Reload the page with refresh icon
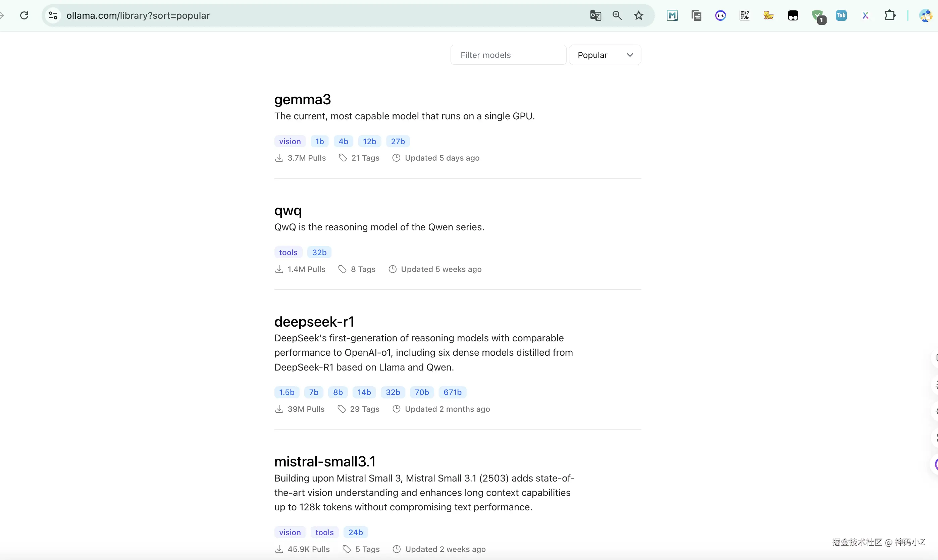The width and height of the screenshot is (938, 560). (x=24, y=15)
